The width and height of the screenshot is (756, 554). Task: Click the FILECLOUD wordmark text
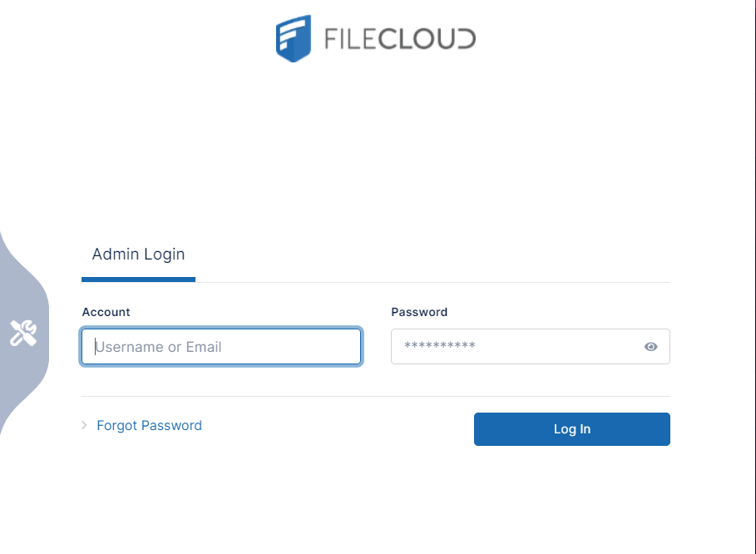pos(399,39)
